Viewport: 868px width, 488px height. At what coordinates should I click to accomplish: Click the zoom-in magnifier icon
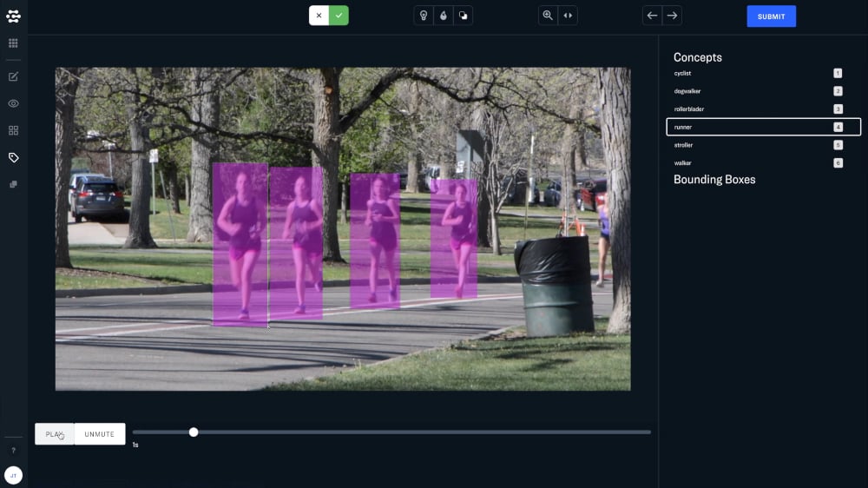point(548,16)
